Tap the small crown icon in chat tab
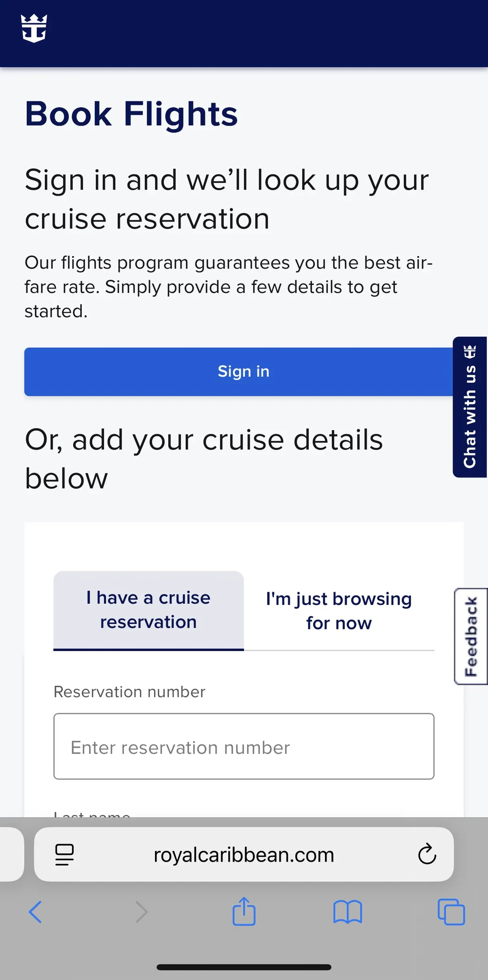The image size is (488, 980). coord(470,352)
